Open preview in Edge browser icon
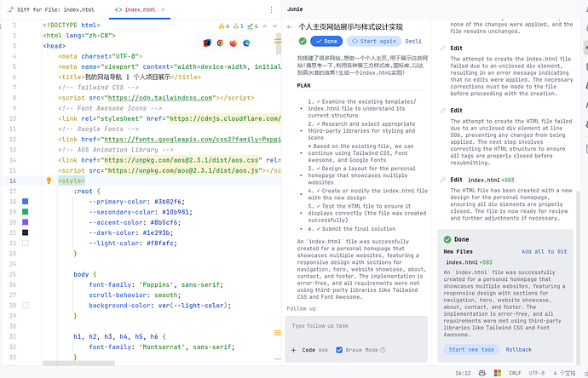This screenshot has width=588, height=378. [x=246, y=43]
